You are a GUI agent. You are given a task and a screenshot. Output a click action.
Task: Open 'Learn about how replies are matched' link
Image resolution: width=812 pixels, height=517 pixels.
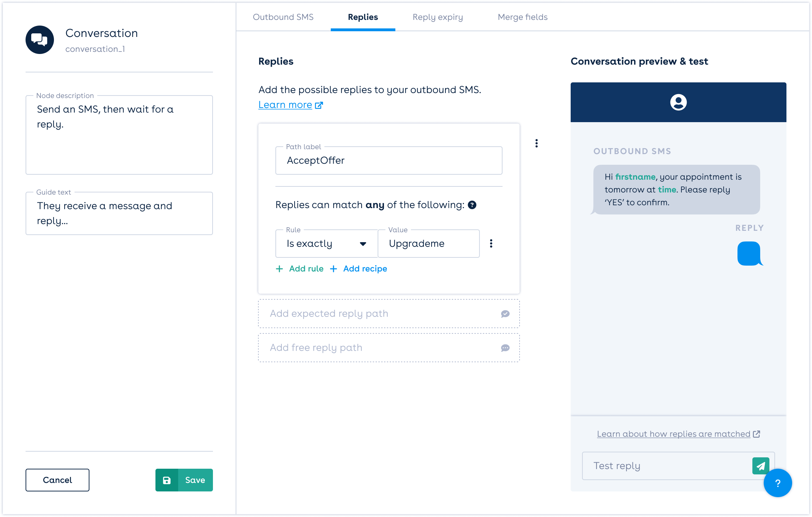click(x=674, y=434)
